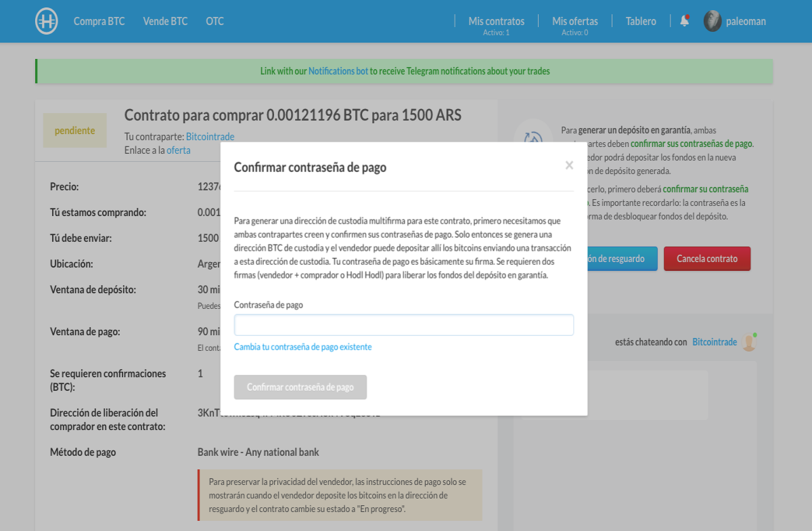Screen dimensions: 812x531
Task: Click the Tú estamos comprando label
Action: (x=98, y=212)
